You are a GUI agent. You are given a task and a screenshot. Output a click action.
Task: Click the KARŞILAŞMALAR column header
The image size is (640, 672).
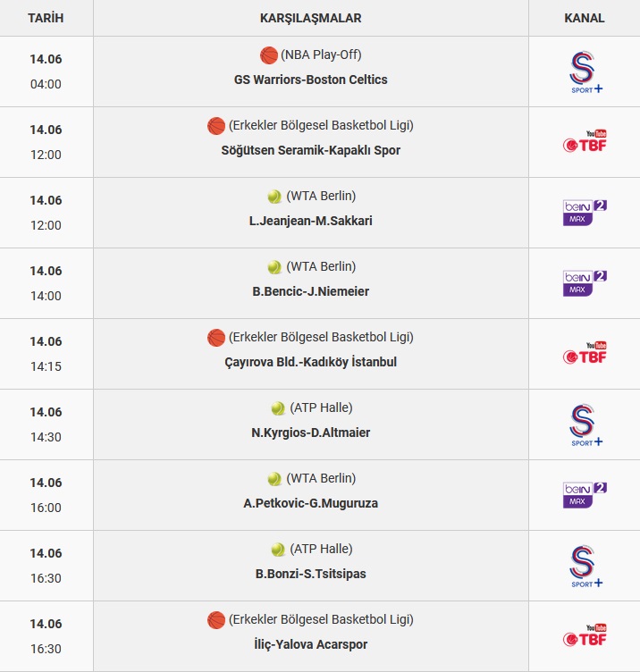pos(311,18)
